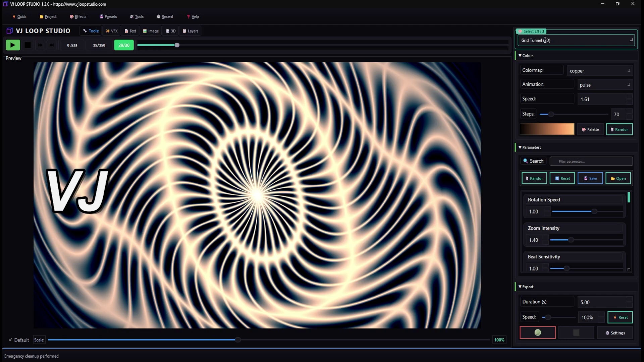This screenshot has height=362, width=644.
Task: Start recording the export
Action: click(x=537, y=333)
